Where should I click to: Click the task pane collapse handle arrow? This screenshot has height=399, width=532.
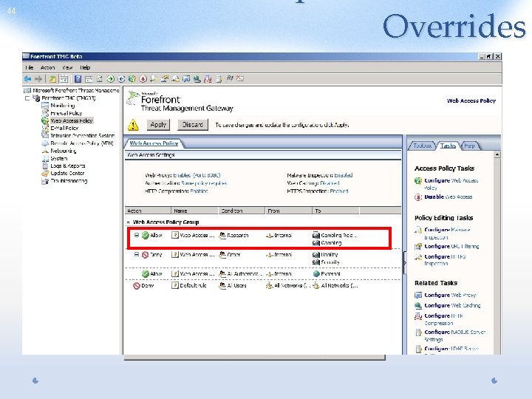point(405,262)
